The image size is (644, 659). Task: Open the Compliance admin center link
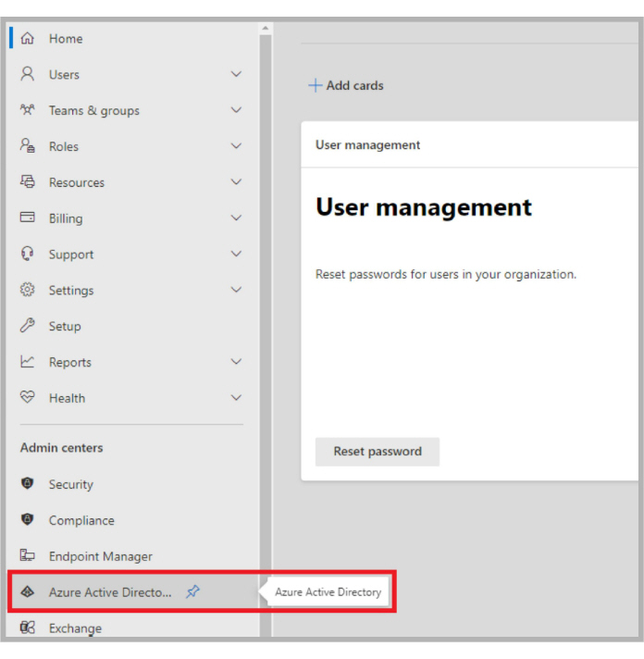tap(132, 520)
